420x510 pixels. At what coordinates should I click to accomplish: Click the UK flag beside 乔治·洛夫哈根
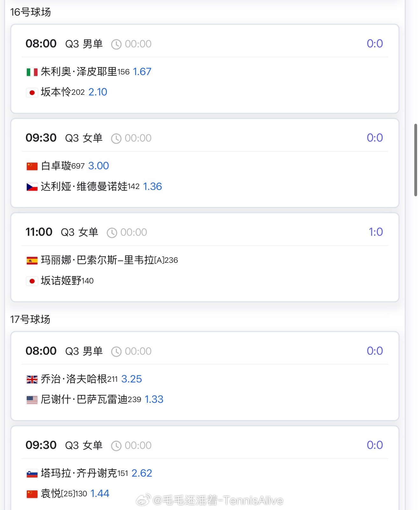[x=32, y=379]
